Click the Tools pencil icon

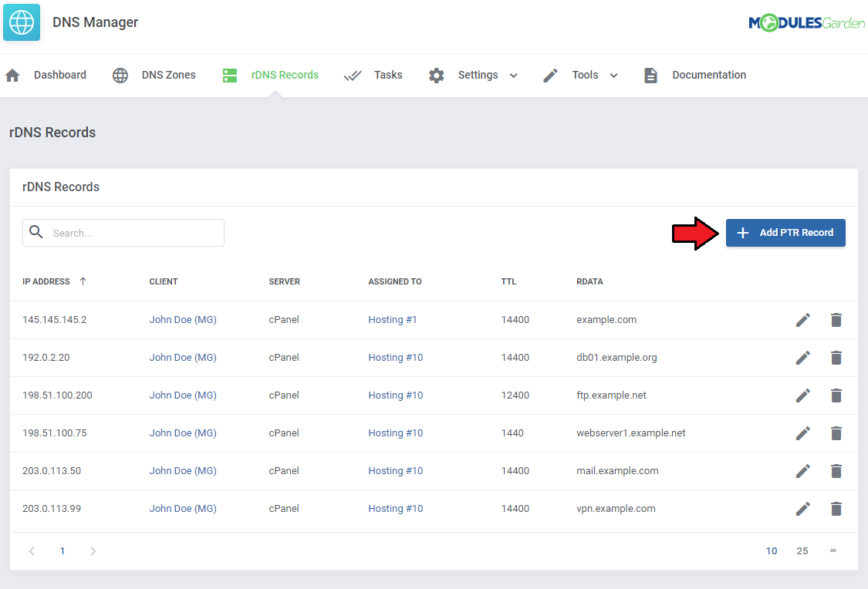(x=550, y=76)
